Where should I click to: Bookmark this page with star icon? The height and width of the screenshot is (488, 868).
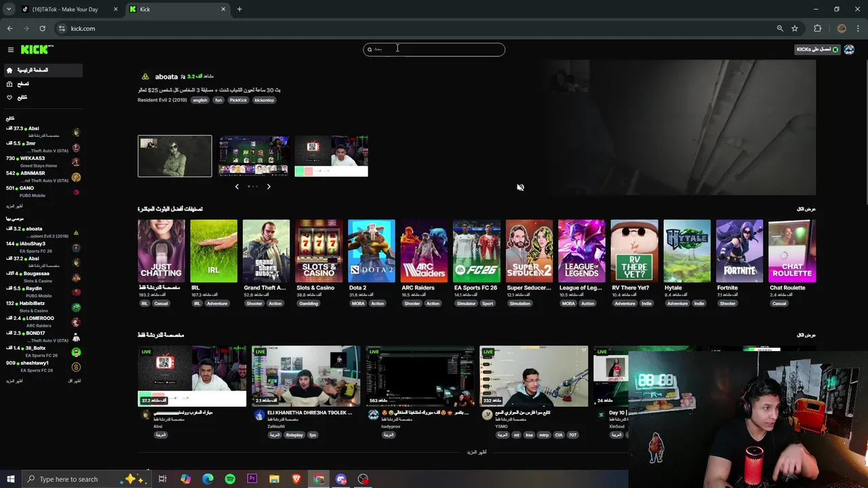795,28
